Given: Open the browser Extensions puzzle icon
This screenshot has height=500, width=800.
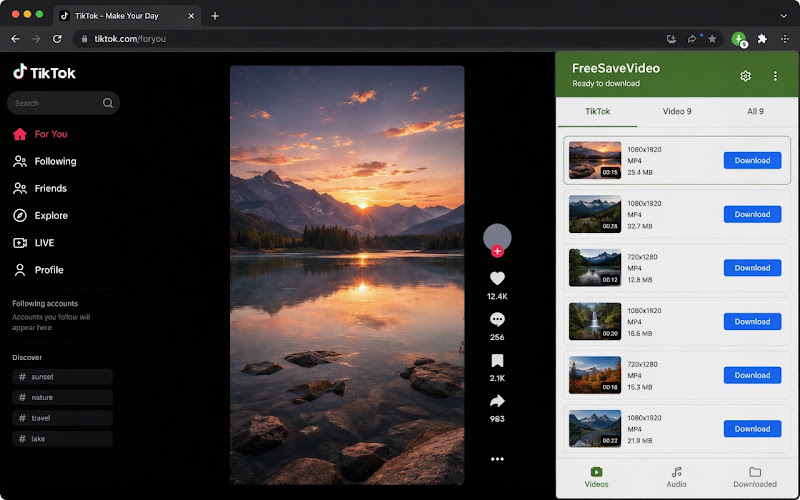Looking at the screenshot, I should coord(762,39).
